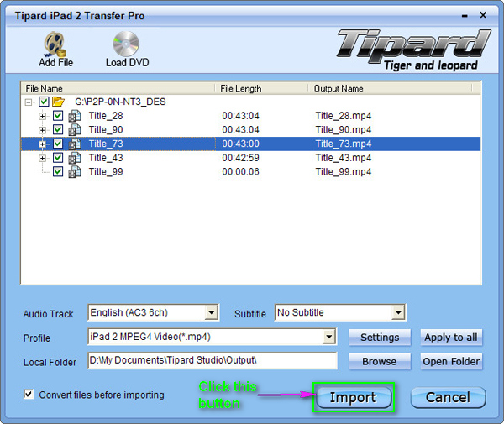This screenshot has height=424, width=504.
Task: Click the Import button
Action: pyautogui.click(x=354, y=397)
